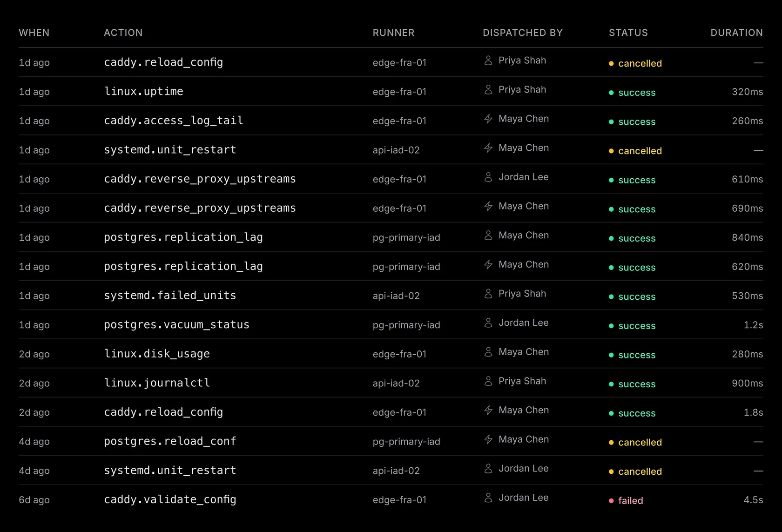Click the 6d ago timestamp

point(34,500)
